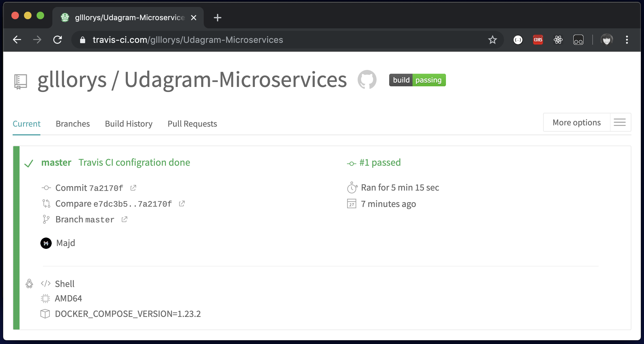Click the browser back arrow

(x=17, y=40)
